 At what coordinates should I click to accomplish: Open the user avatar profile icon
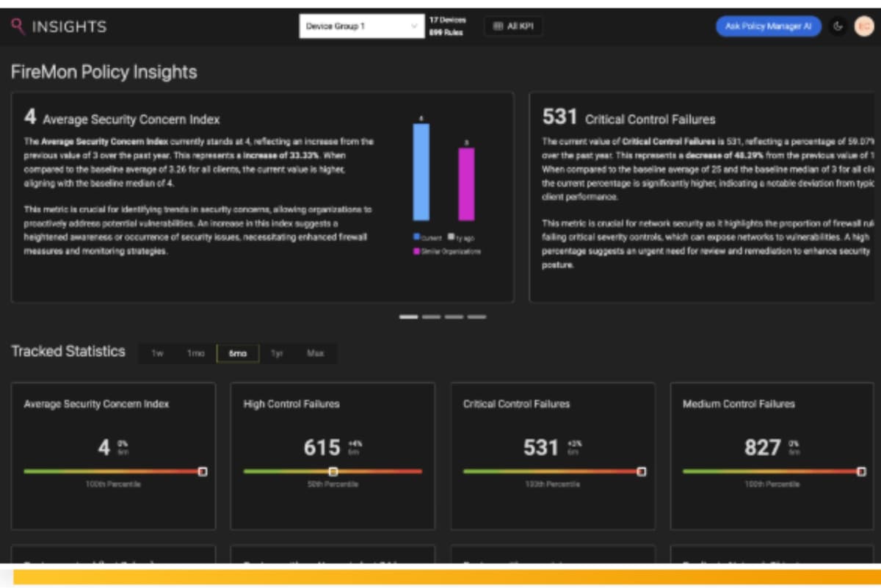(x=864, y=26)
